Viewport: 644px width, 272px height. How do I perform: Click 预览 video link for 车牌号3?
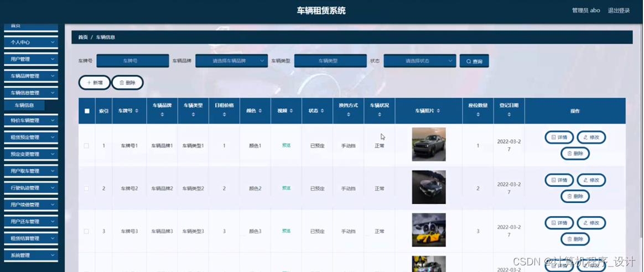[x=286, y=231]
